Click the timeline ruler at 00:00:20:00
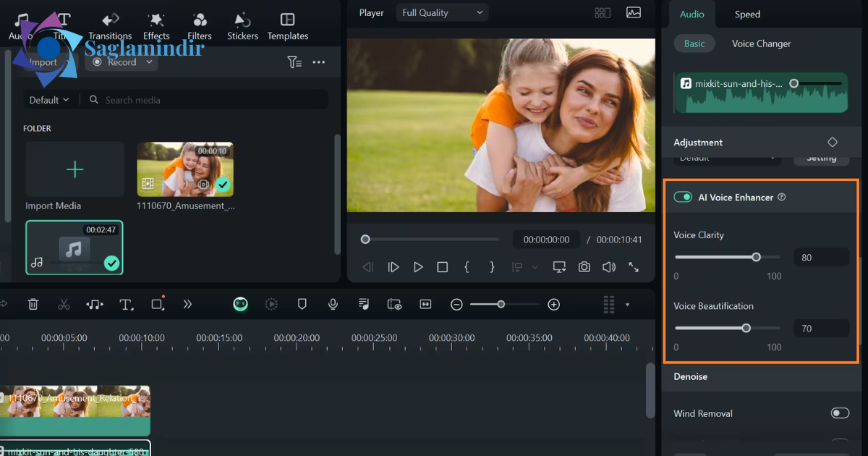 297,338
